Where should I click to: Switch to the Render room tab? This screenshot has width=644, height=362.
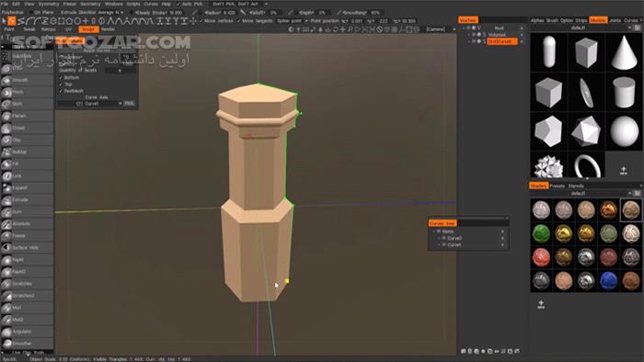click(x=108, y=29)
